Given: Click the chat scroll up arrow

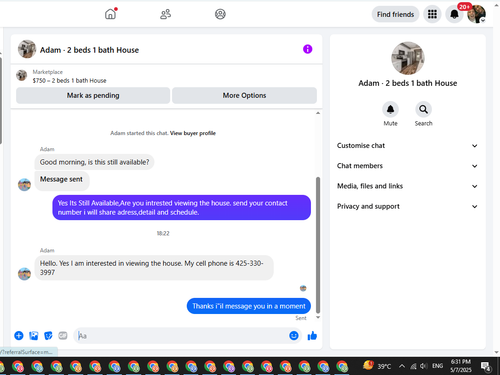Looking at the screenshot, I should [318, 113].
